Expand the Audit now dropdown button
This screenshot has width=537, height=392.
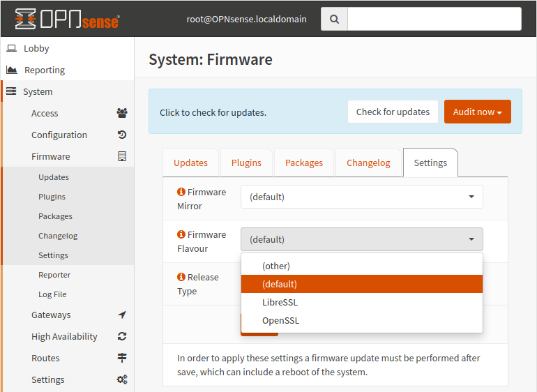[x=477, y=112]
